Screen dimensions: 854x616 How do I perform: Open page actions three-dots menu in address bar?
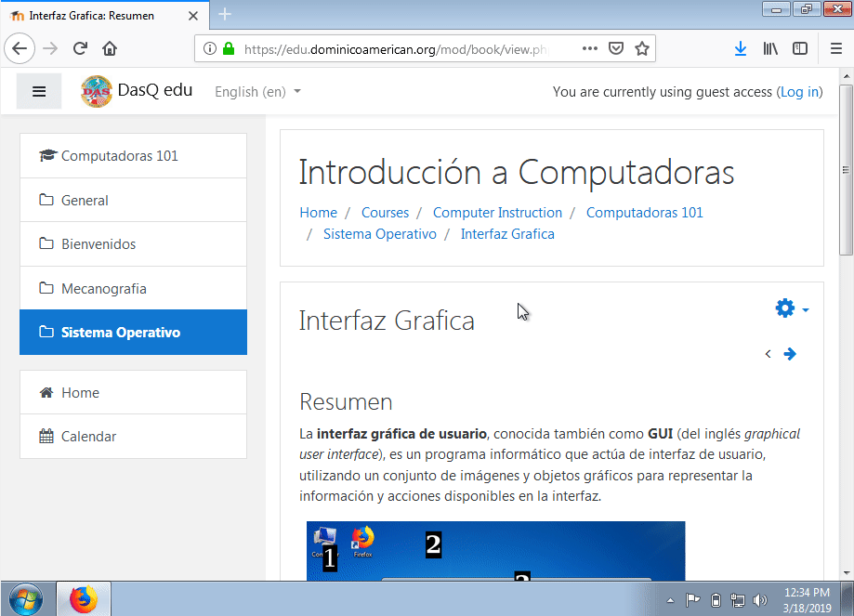(590, 49)
